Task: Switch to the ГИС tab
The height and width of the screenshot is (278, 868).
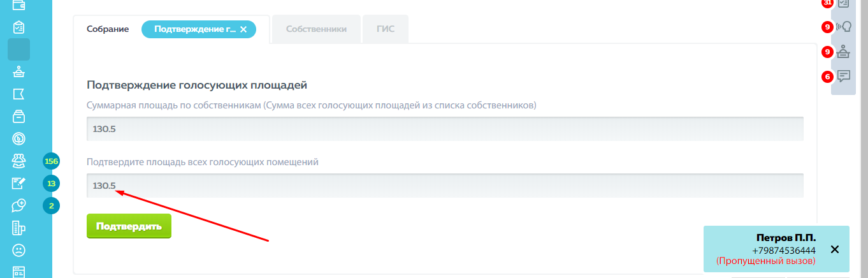Action: click(385, 29)
